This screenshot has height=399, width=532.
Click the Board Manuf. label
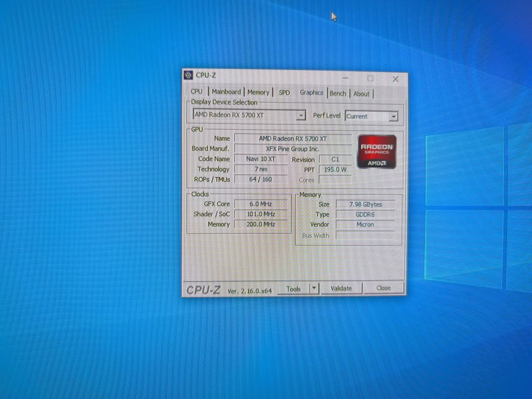[x=210, y=149]
